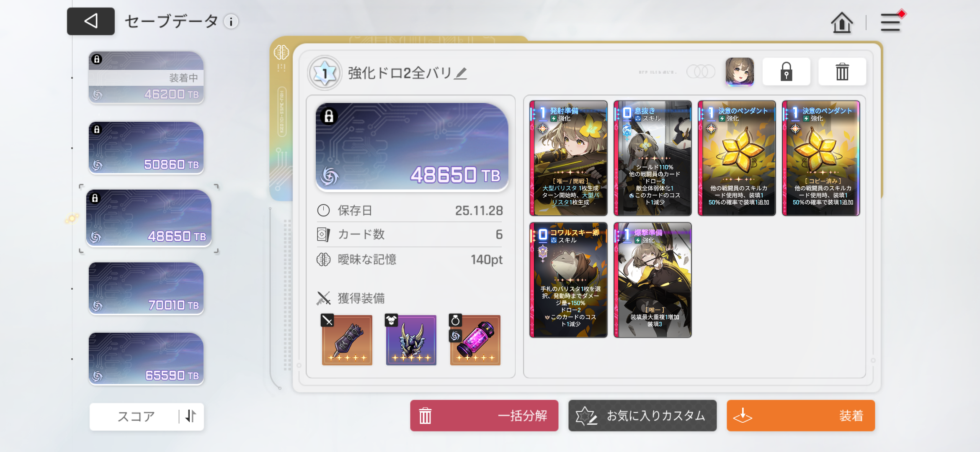Viewport: 980px width, 452px height.
Task: Open the hamburger menu with red notification
Action: tap(891, 22)
